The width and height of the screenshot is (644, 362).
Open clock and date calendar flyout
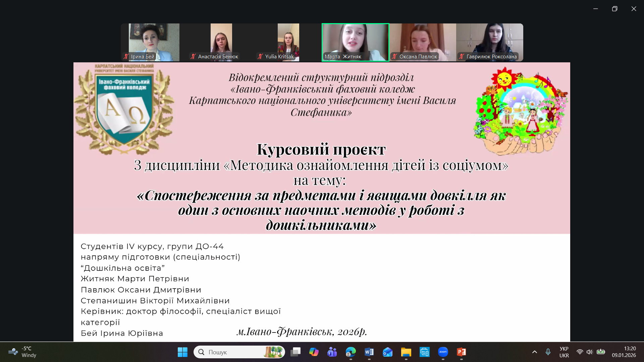click(x=624, y=352)
